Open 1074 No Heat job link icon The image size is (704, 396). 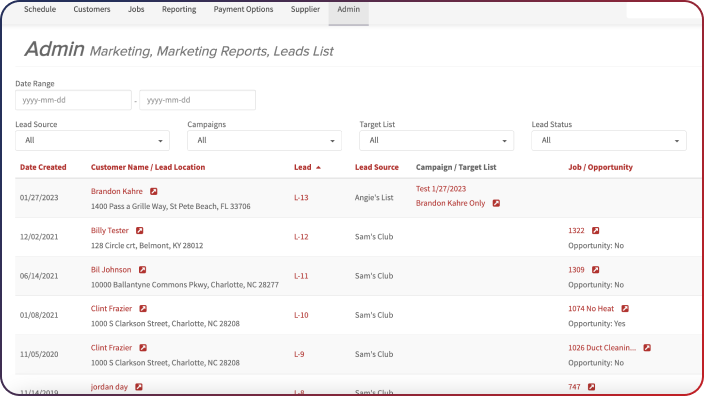[625, 308]
